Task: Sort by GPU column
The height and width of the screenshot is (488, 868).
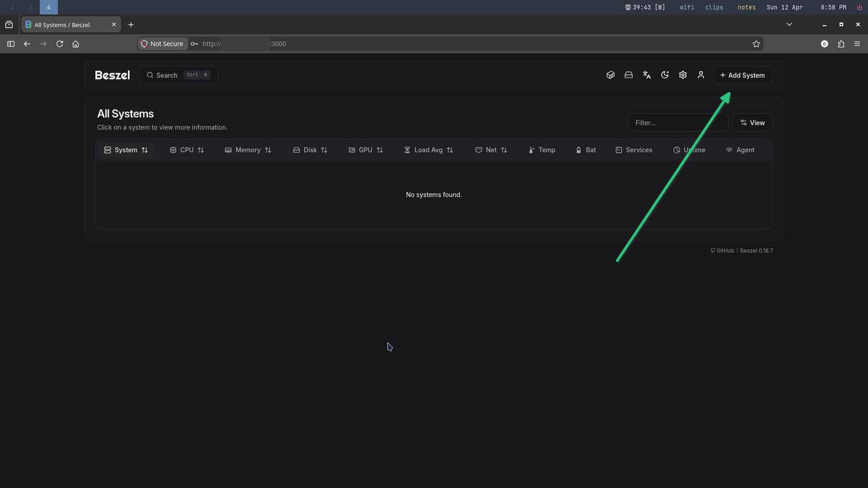Action: [366, 150]
